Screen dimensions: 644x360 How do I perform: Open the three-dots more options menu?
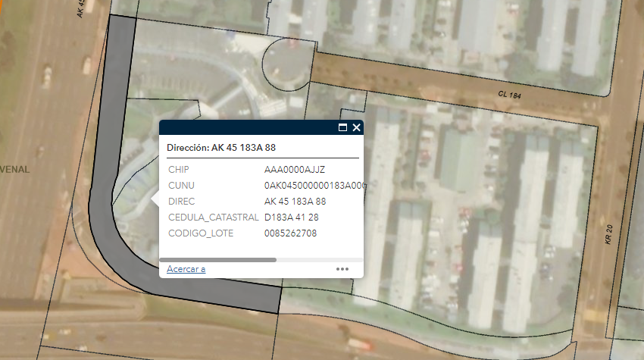tap(342, 268)
